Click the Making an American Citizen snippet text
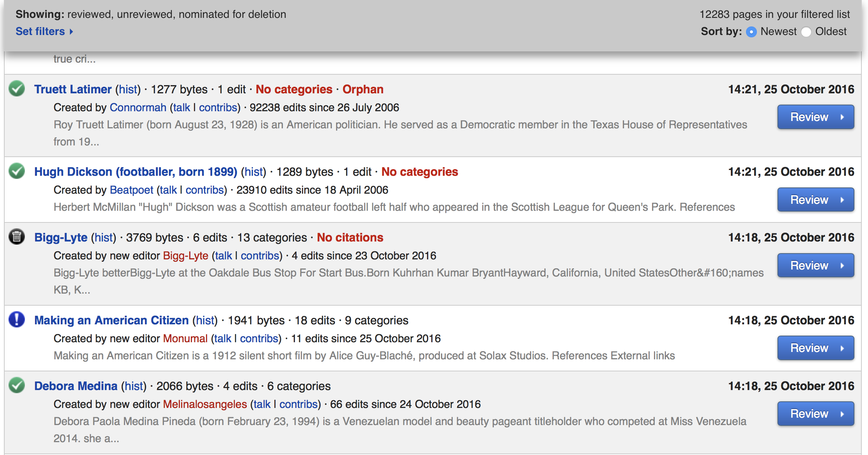The width and height of the screenshot is (868, 455). pyautogui.click(x=364, y=355)
